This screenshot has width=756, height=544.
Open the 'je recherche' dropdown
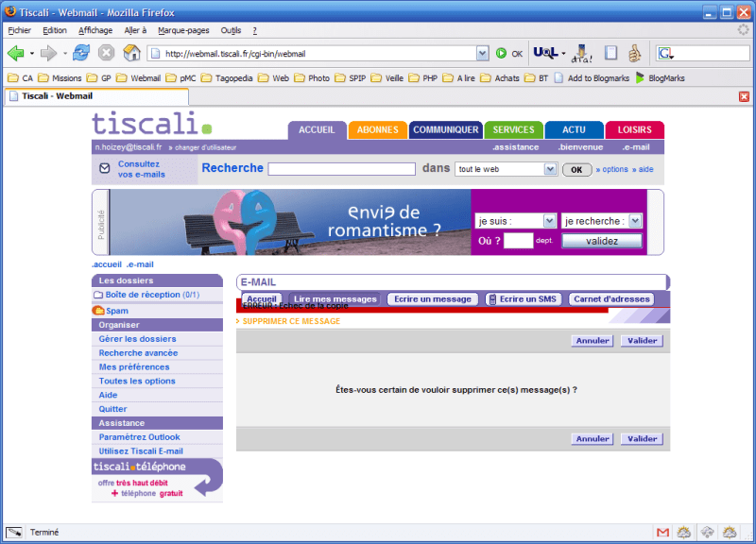(635, 221)
